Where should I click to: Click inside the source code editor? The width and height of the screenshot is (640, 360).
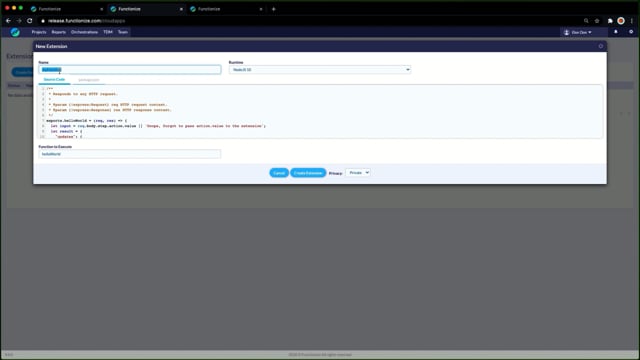(320, 111)
